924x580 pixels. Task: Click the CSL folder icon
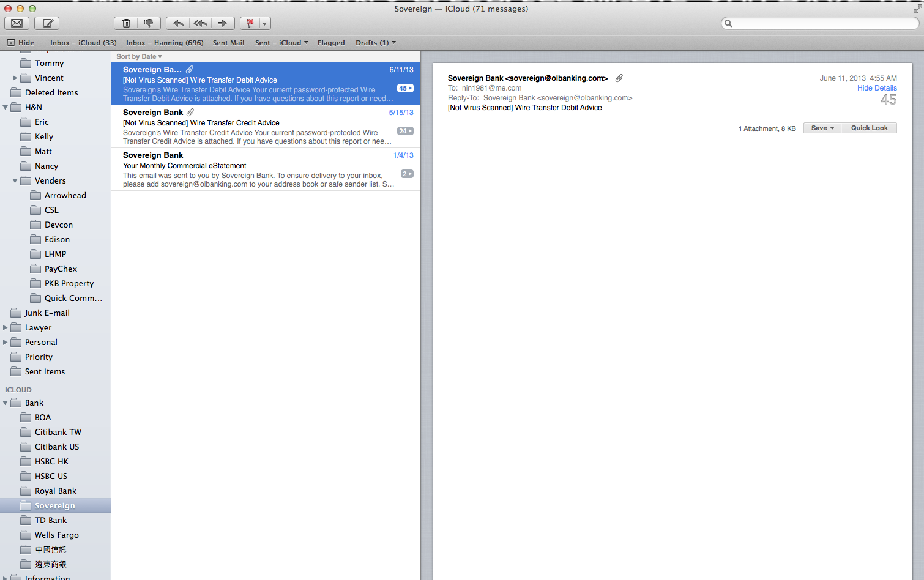tap(35, 210)
